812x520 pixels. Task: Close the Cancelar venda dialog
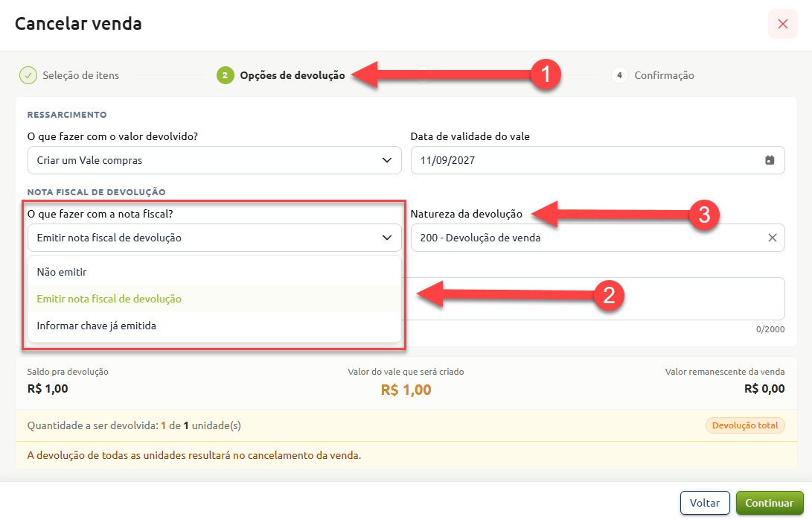(x=782, y=24)
